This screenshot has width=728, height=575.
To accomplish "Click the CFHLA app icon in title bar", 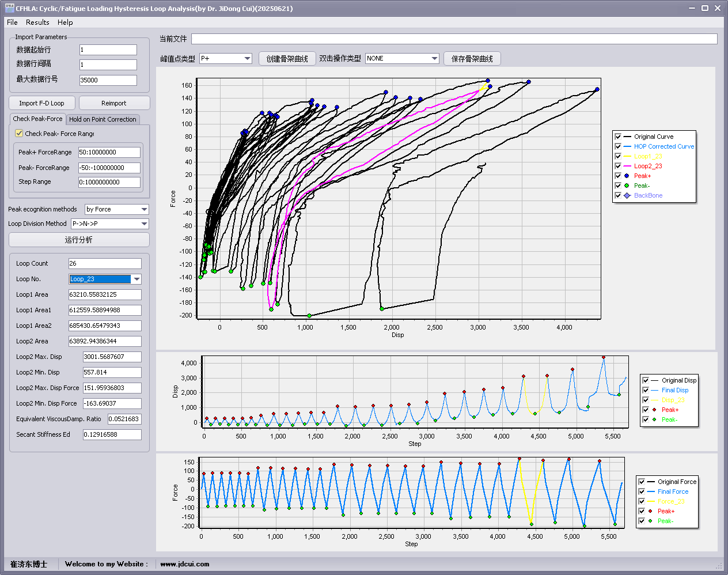I will 9,8.
